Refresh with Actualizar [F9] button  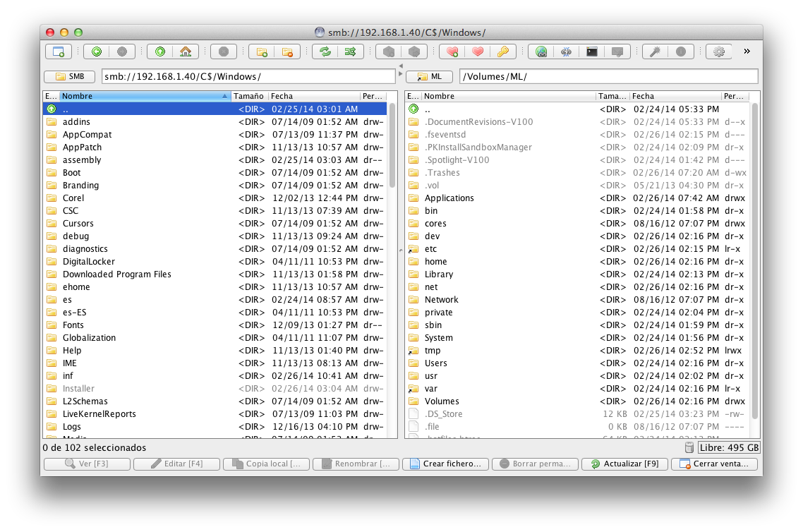[624, 464]
